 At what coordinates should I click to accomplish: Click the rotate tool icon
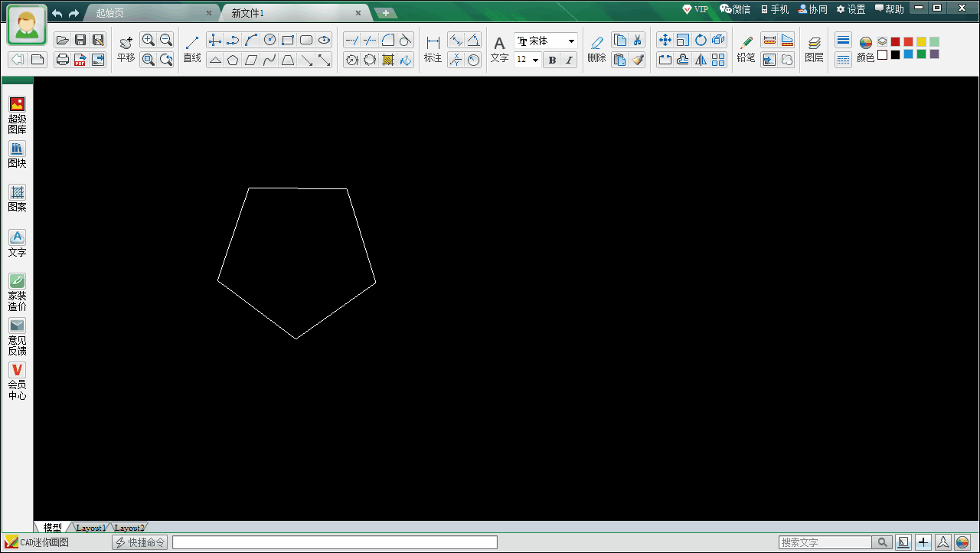pyautogui.click(x=701, y=40)
